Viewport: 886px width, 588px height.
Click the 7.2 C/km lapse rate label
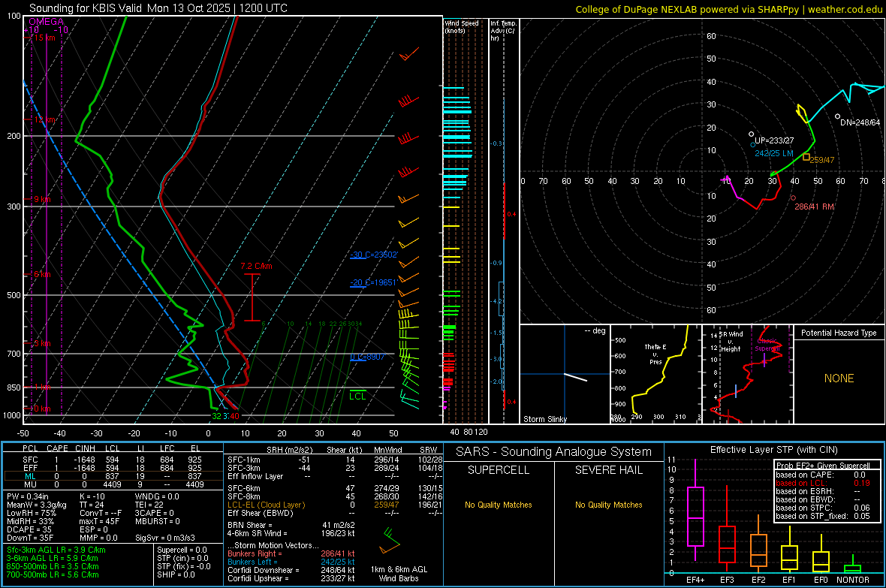coord(257,266)
